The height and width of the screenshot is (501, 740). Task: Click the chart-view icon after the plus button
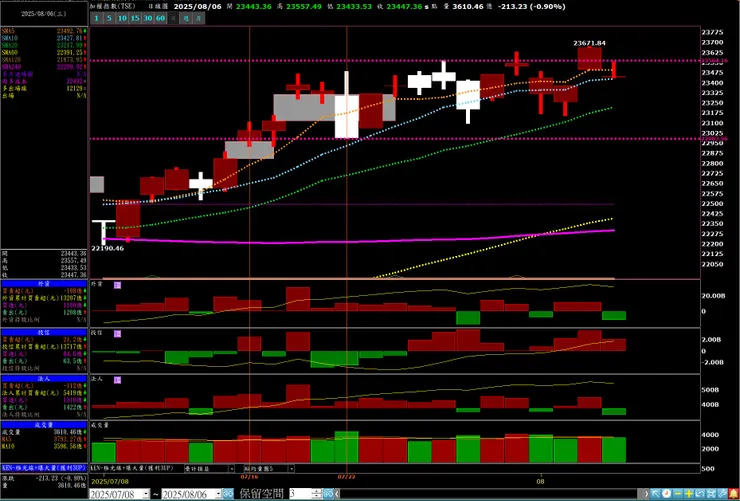(699, 494)
